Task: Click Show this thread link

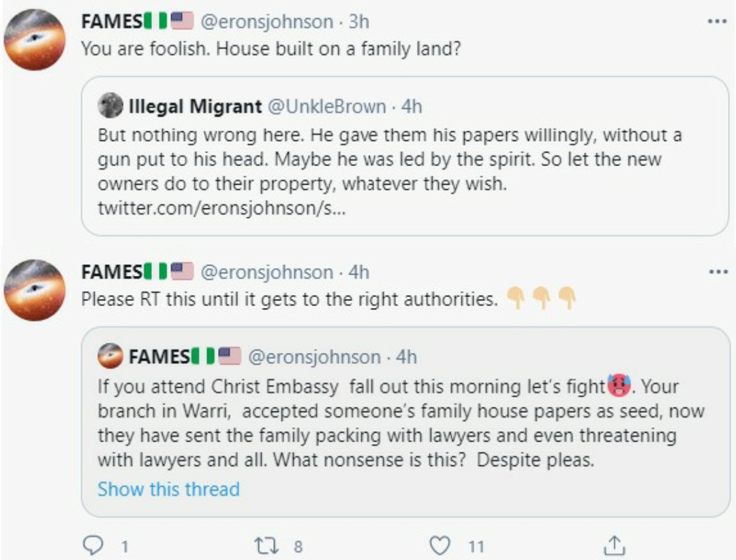Action: pos(168,489)
